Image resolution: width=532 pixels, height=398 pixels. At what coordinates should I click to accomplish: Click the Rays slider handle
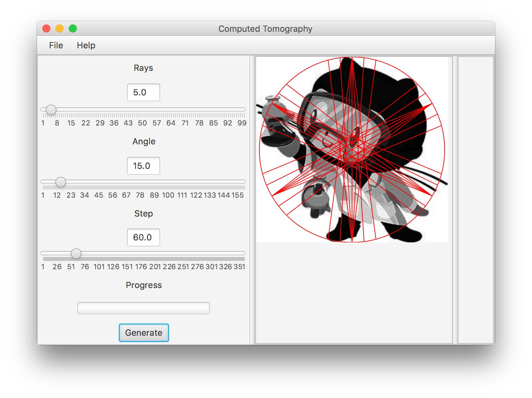[x=51, y=110]
